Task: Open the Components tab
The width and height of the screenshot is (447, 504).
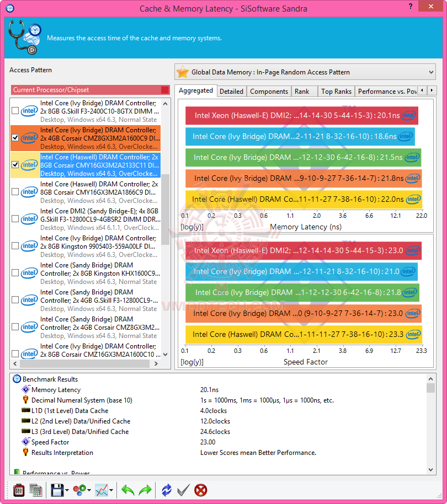Action: pos(269,92)
